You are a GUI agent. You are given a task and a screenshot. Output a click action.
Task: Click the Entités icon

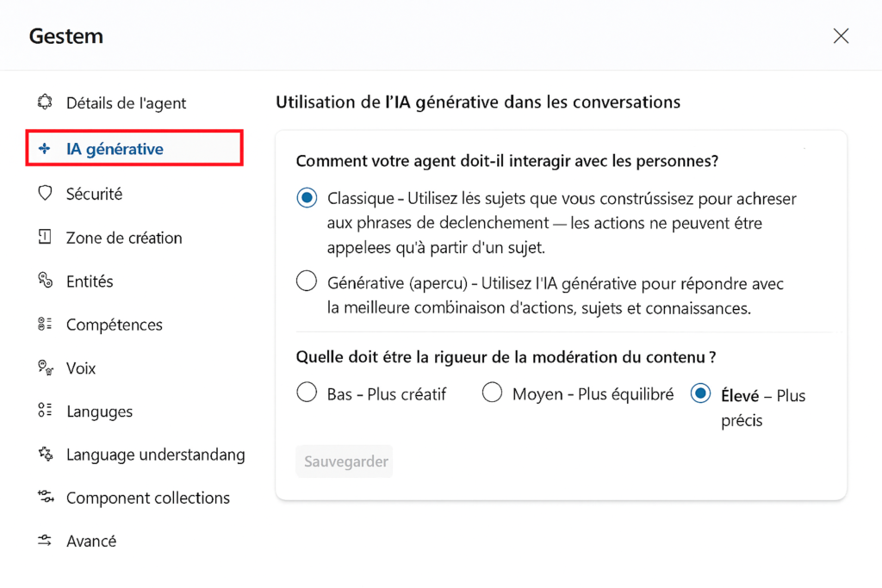click(46, 281)
